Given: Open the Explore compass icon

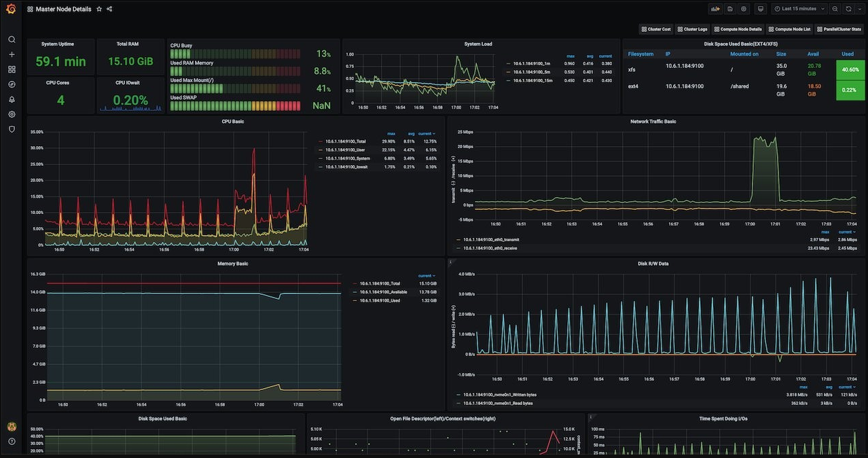Looking at the screenshot, I should pos(12,84).
